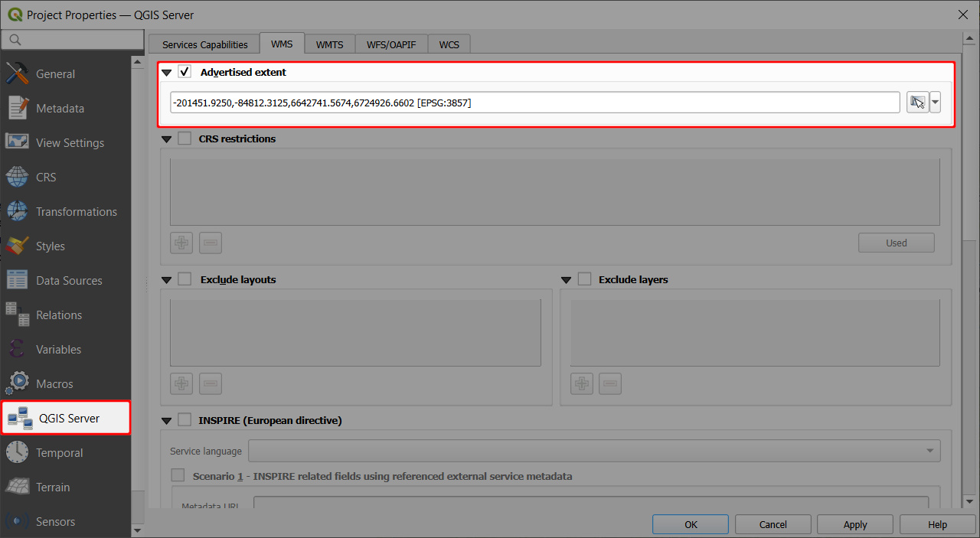Switch to the WMTS tab

tap(330, 44)
